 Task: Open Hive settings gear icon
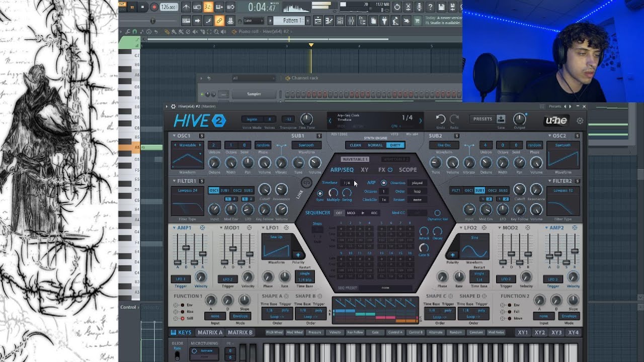click(580, 121)
